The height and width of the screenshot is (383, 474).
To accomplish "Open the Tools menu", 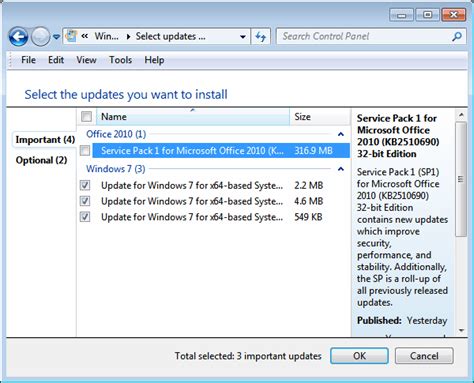I will point(120,60).
